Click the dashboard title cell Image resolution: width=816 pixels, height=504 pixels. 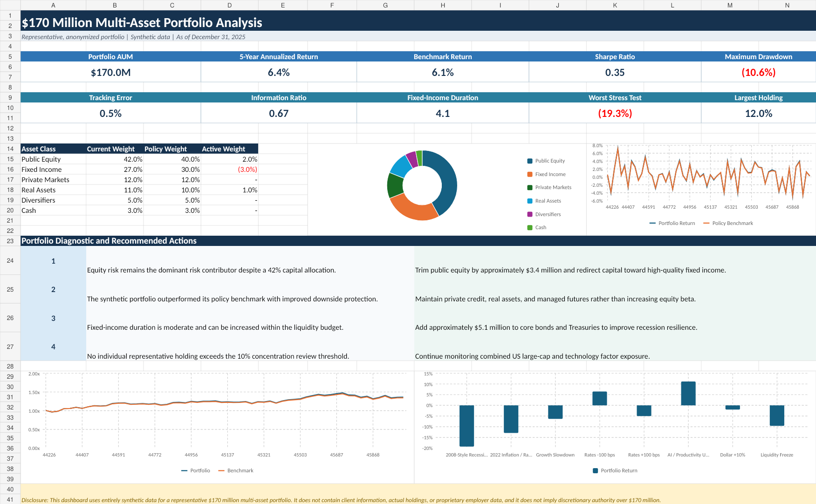pos(418,20)
